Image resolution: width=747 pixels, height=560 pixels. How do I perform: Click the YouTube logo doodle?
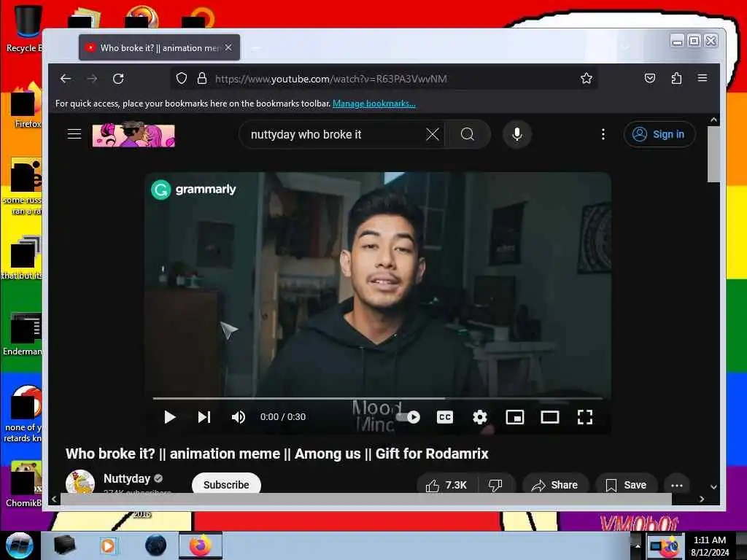pos(133,134)
